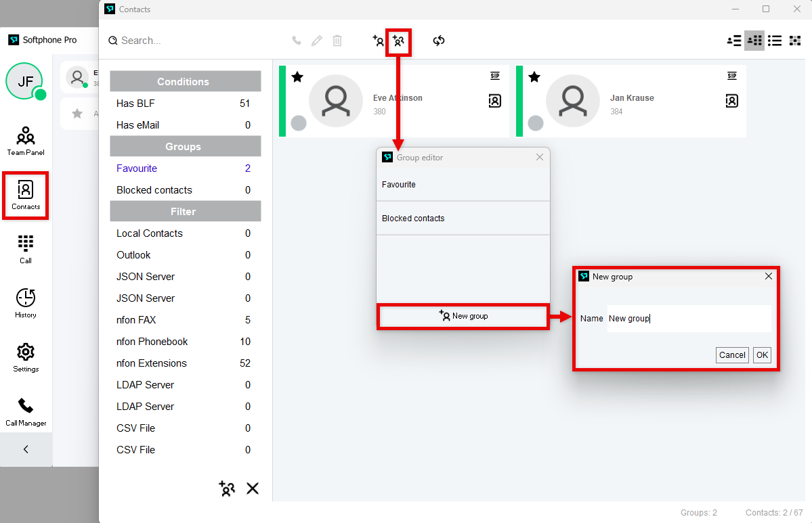Click the Filter section header
The width and height of the screenshot is (812, 523).
point(186,211)
